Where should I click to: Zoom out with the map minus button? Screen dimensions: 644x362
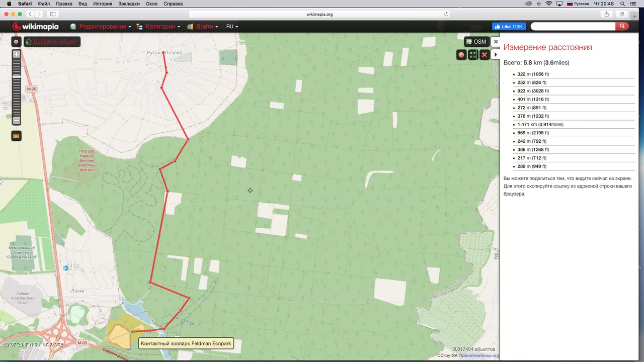(17, 121)
